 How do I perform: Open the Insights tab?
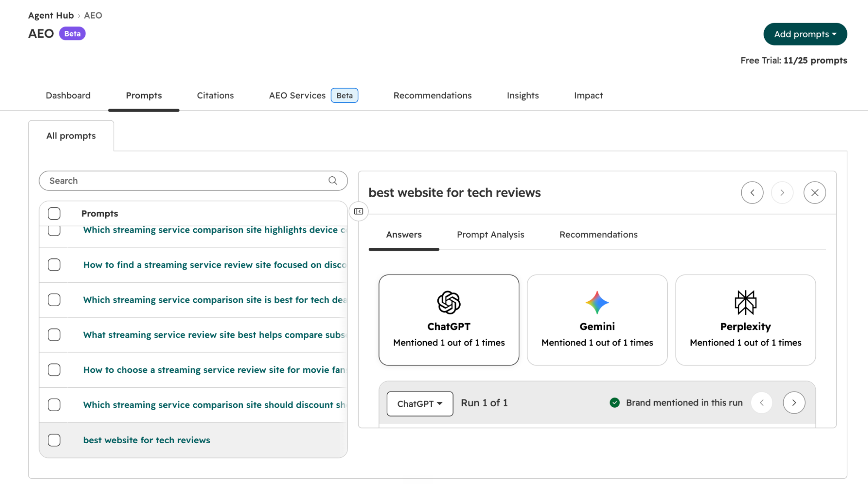523,95
